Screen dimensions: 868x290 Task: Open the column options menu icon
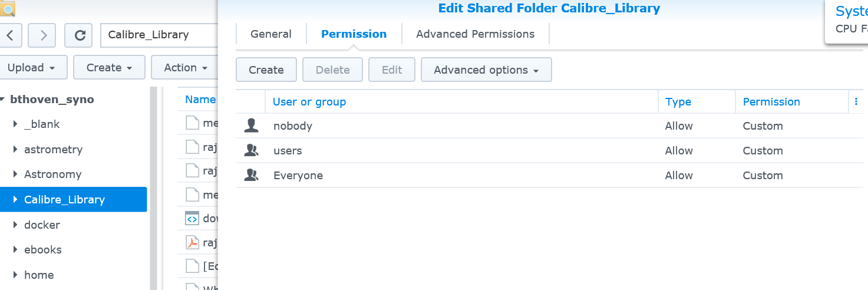(856, 102)
